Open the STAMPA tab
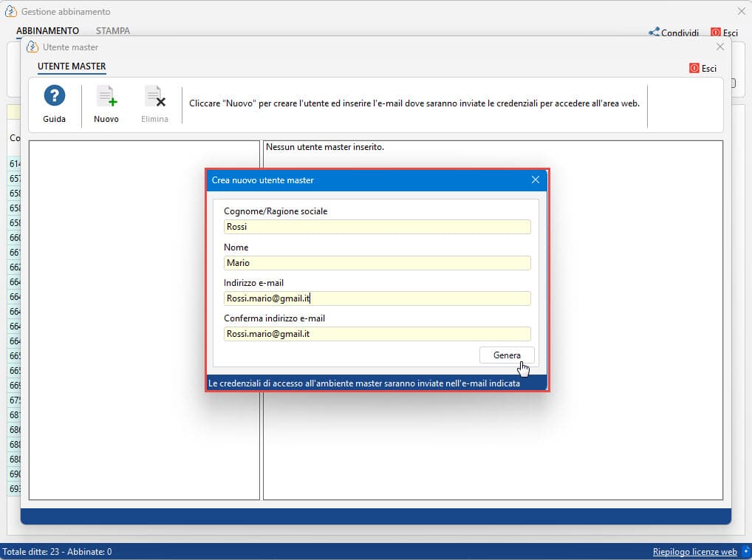 coord(113,31)
